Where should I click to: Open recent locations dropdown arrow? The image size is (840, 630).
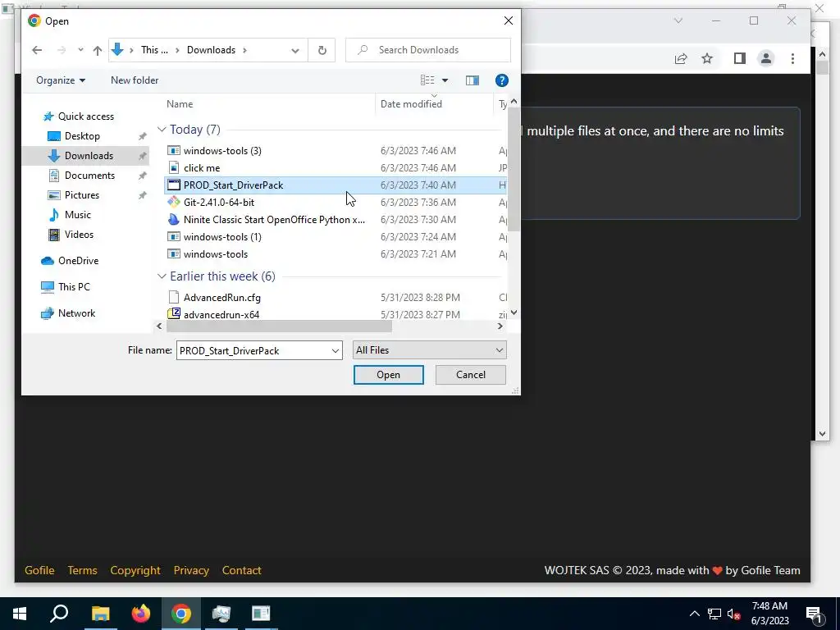(x=80, y=50)
